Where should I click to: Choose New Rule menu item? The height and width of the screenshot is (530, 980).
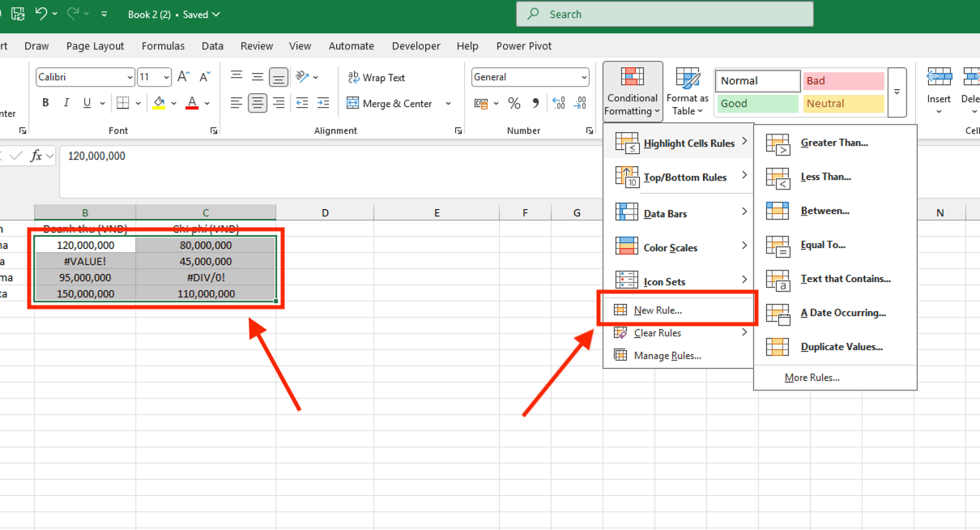coord(677,310)
